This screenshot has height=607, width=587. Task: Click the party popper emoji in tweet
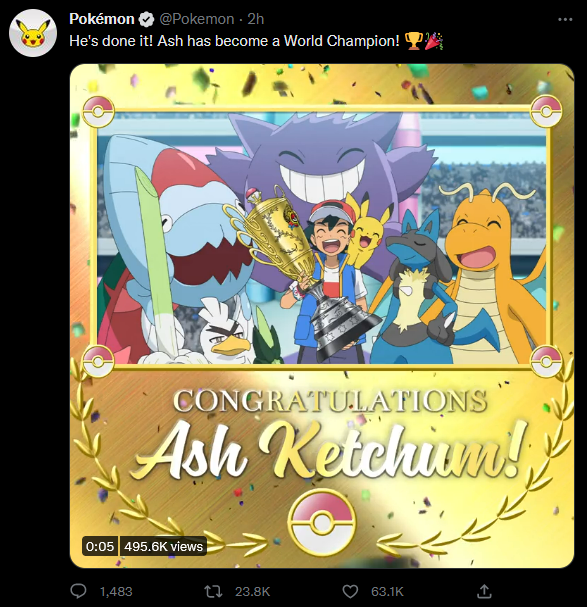pyautogui.click(x=434, y=41)
